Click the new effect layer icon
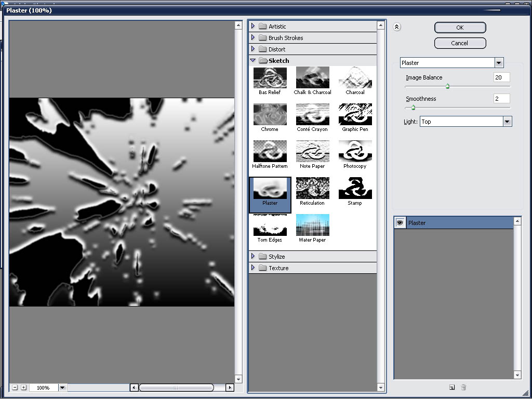This screenshot has width=532, height=399. point(452,387)
